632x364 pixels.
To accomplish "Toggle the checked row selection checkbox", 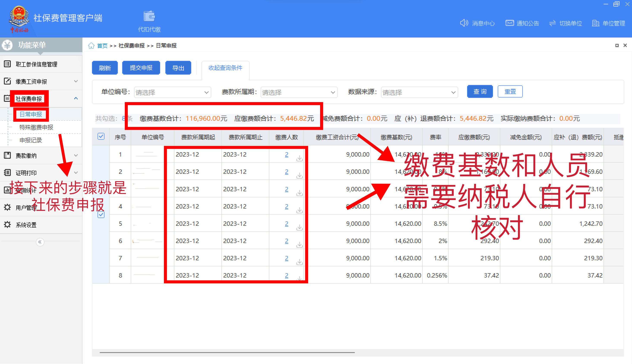I will pyautogui.click(x=101, y=215).
